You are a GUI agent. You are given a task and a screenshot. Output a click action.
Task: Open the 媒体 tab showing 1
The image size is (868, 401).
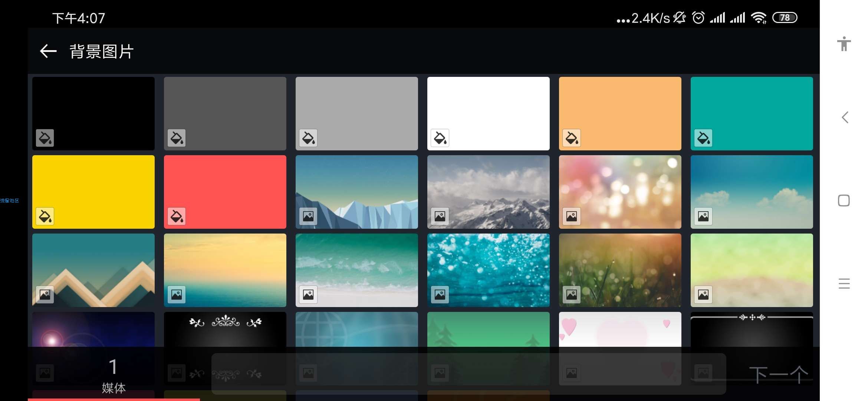point(114,375)
